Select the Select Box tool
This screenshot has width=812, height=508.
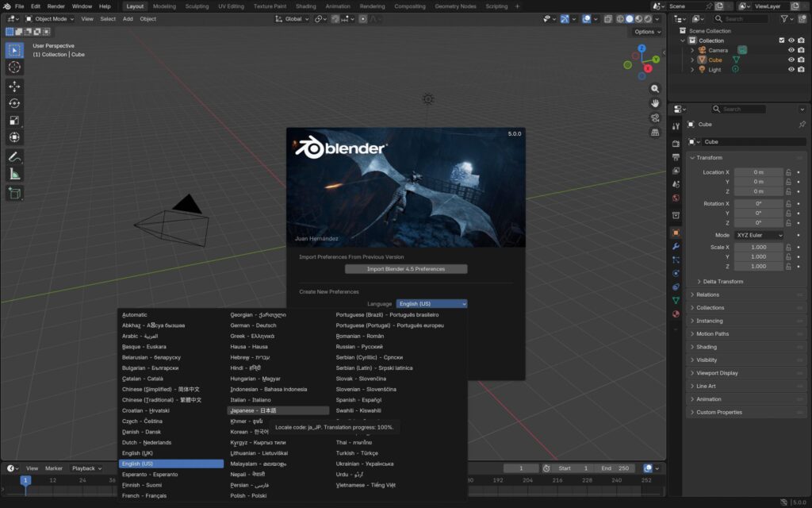tap(14, 50)
